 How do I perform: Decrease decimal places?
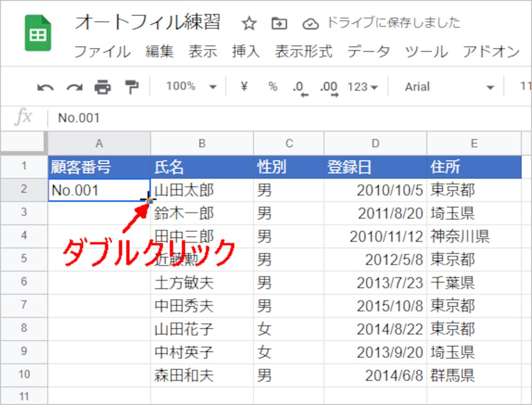pyautogui.click(x=300, y=88)
